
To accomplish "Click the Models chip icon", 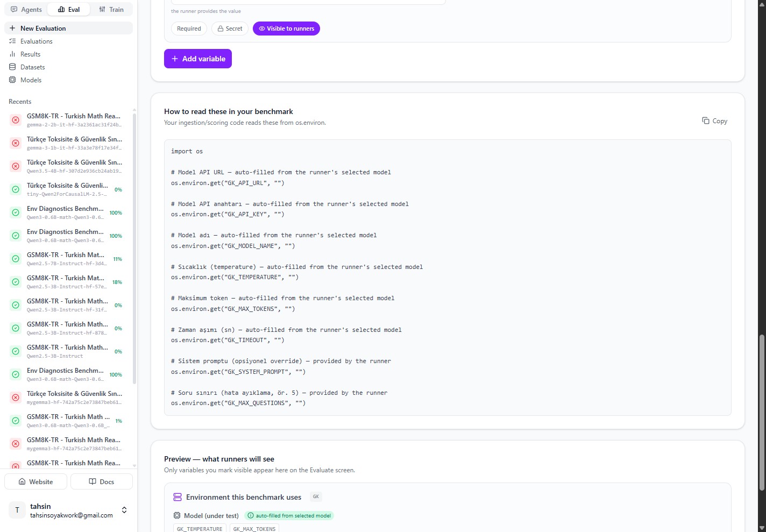I will tap(12, 80).
